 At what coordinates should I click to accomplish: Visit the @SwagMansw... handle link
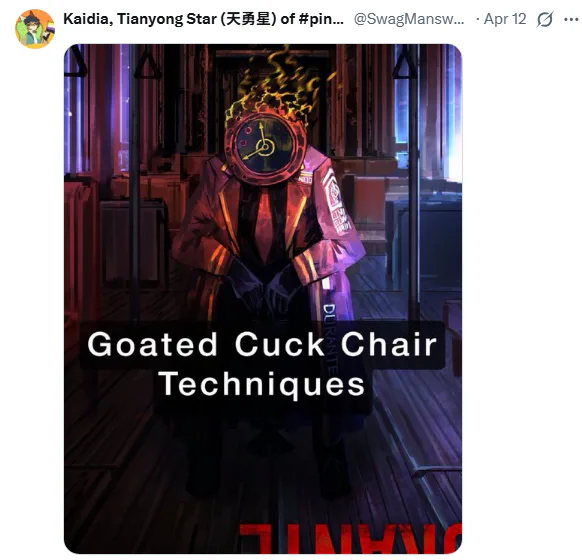(409, 19)
